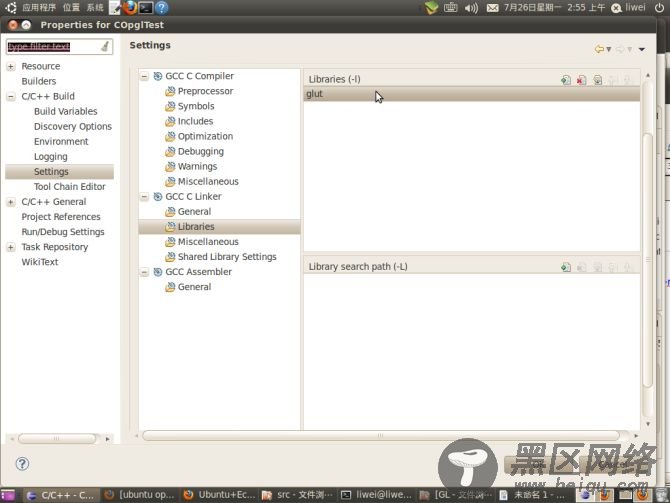Select Tool Chain Editor page
This screenshot has height=503, width=670.
70,187
